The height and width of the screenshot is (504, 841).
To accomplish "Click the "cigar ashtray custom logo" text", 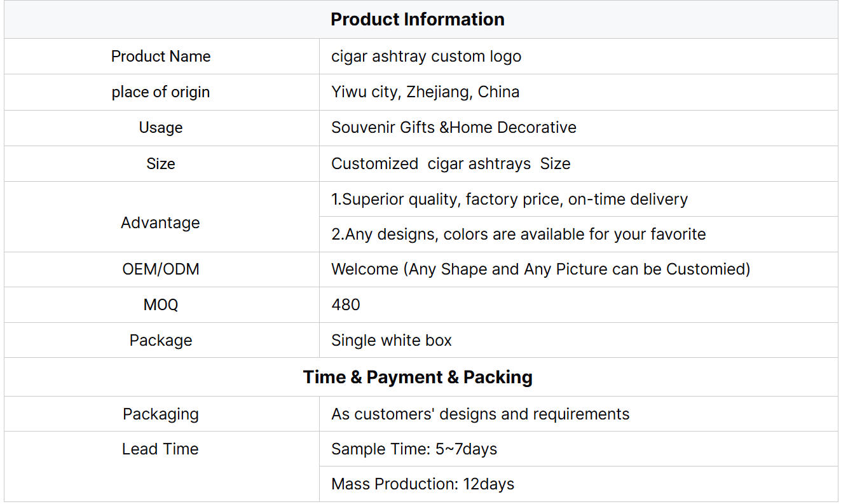I will pyautogui.click(x=426, y=57).
